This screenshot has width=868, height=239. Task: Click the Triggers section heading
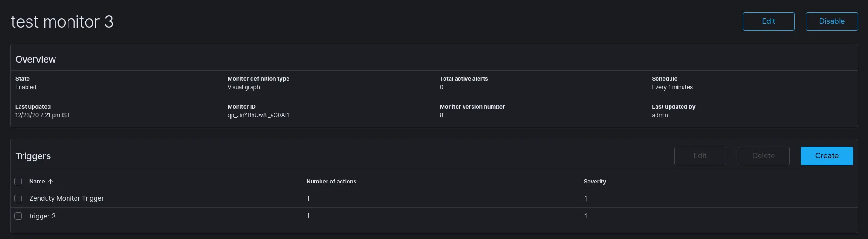tap(33, 156)
